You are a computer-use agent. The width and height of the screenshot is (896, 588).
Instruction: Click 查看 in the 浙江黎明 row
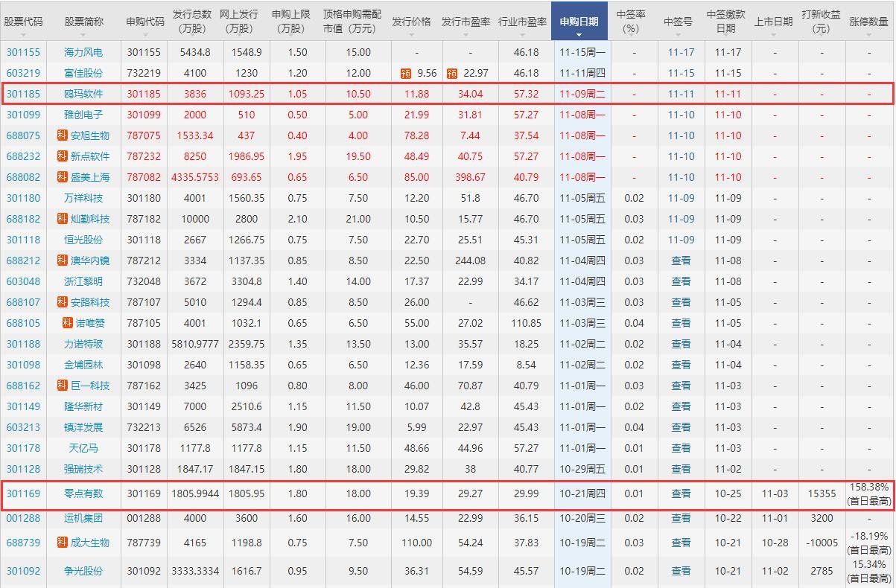[x=681, y=281]
